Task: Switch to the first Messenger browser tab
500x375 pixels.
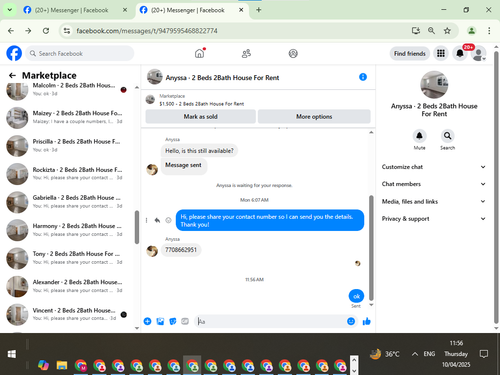Action: pyautogui.click(x=72, y=10)
